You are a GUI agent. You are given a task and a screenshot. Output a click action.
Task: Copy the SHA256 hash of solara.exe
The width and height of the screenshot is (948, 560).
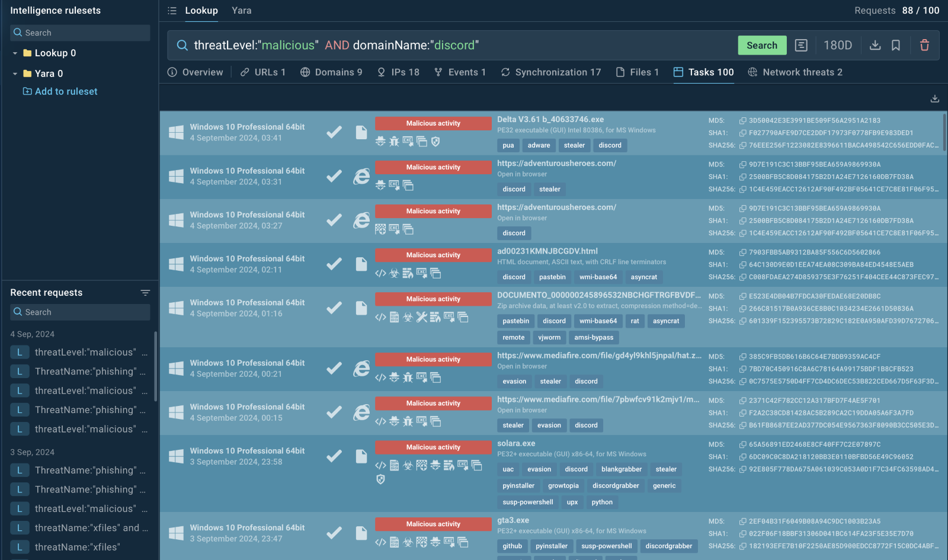(x=742, y=469)
